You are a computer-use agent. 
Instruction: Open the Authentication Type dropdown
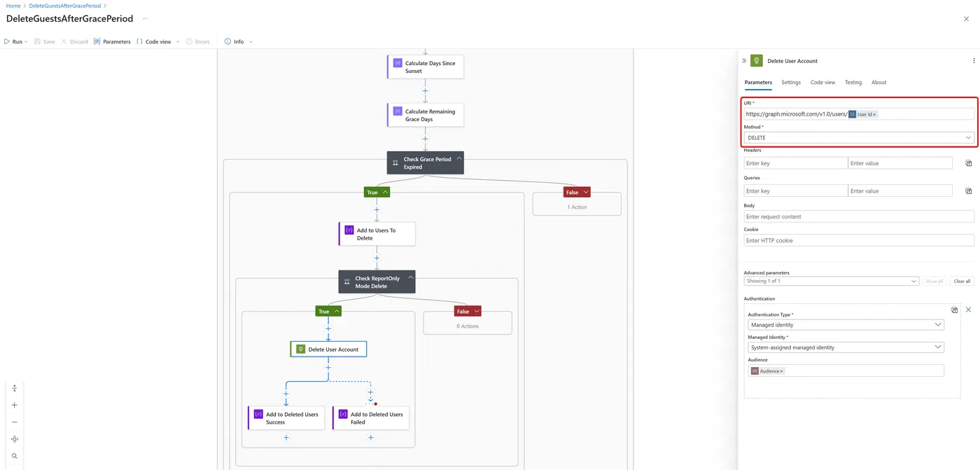tap(846, 325)
